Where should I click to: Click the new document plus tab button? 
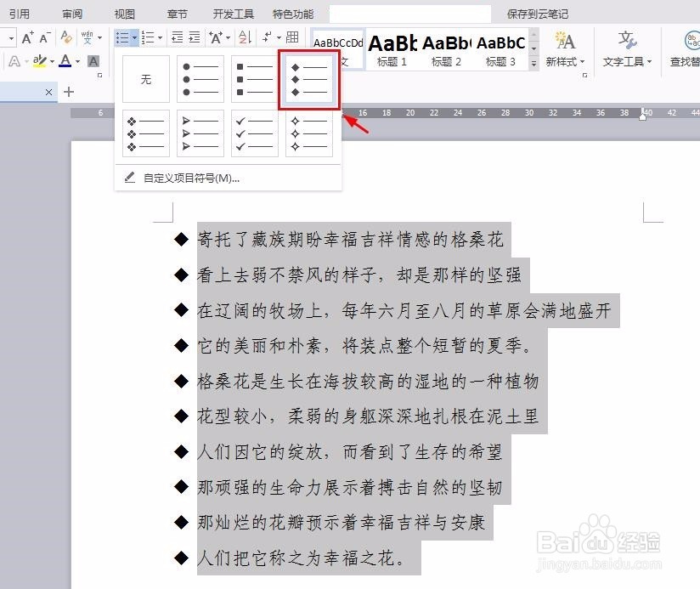click(x=68, y=92)
